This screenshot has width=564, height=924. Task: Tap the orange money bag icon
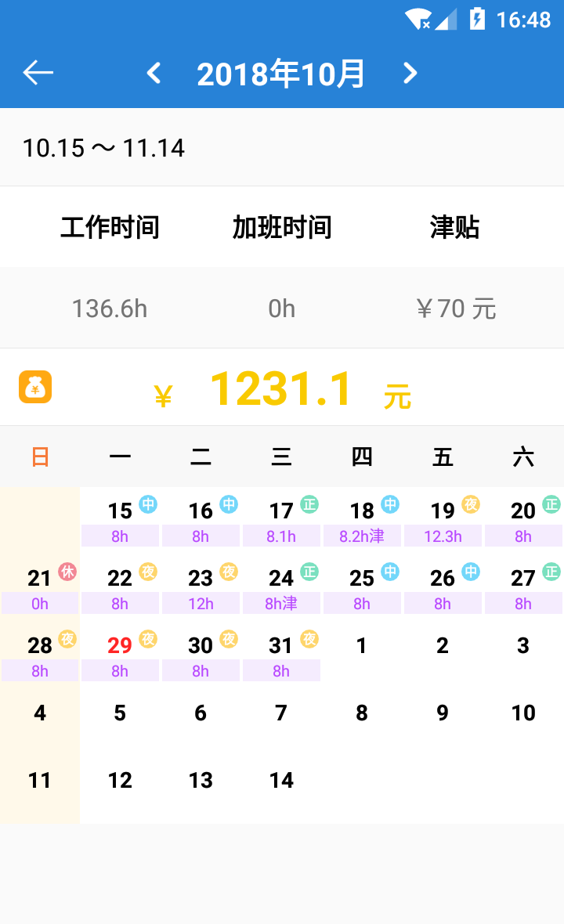35,387
